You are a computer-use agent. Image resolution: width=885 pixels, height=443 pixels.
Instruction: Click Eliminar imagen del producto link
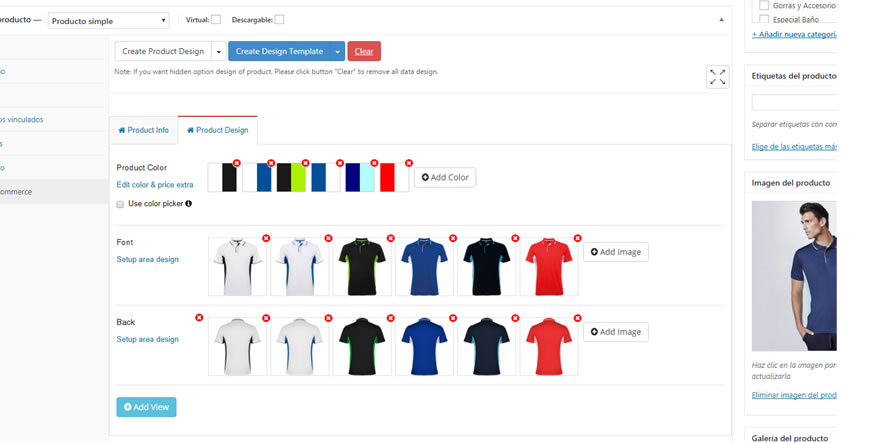pyautogui.click(x=794, y=395)
